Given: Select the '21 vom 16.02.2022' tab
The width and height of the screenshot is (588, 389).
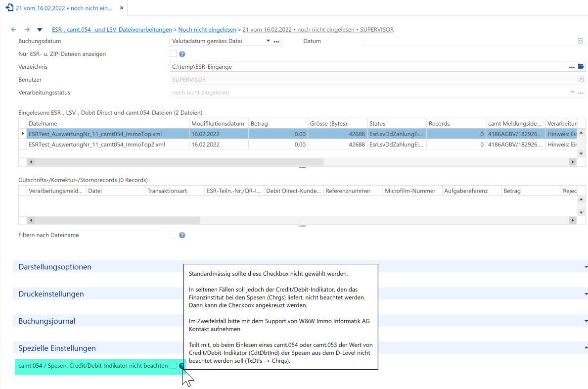Looking at the screenshot, I should [64, 8].
